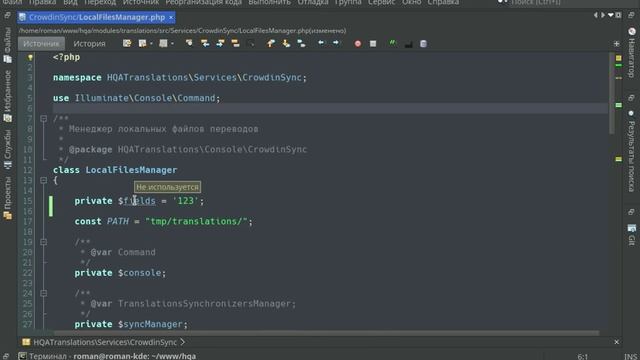Switch to the Источник view
Viewport: 640px width, 360px height.
(x=41, y=43)
